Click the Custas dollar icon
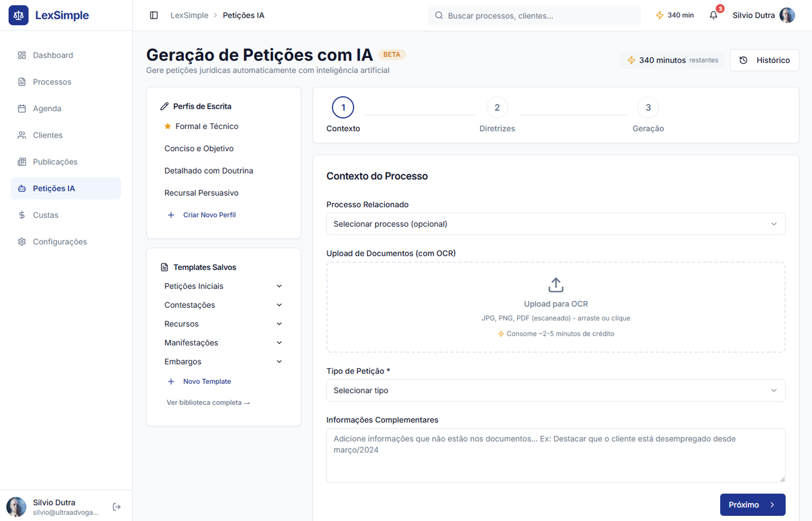812x521 pixels. tap(22, 215)
